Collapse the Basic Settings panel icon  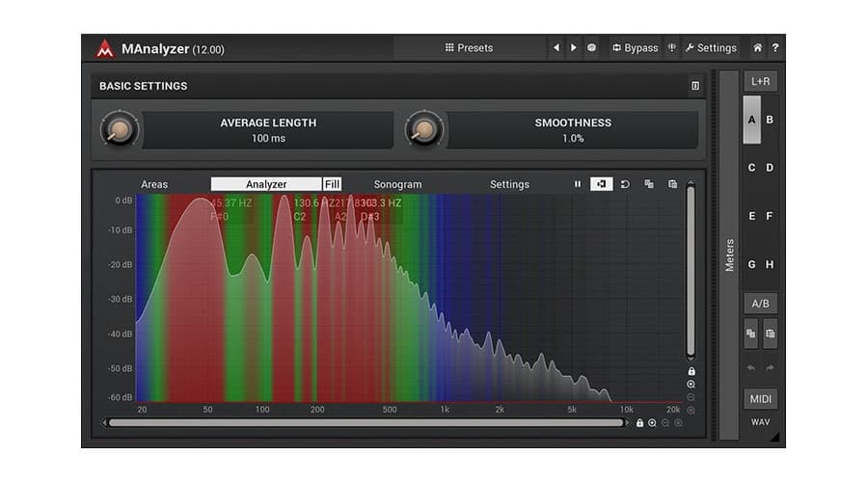tap(695, 86)
